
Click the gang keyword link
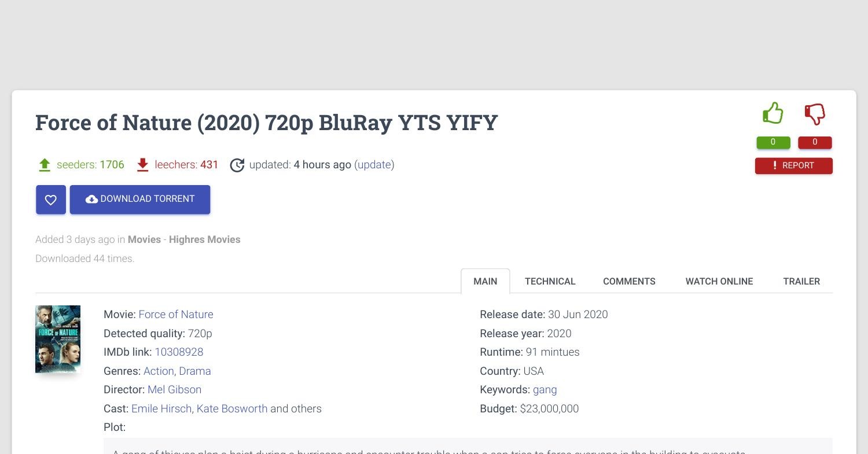pyautogui.click(x=545, y=390)
